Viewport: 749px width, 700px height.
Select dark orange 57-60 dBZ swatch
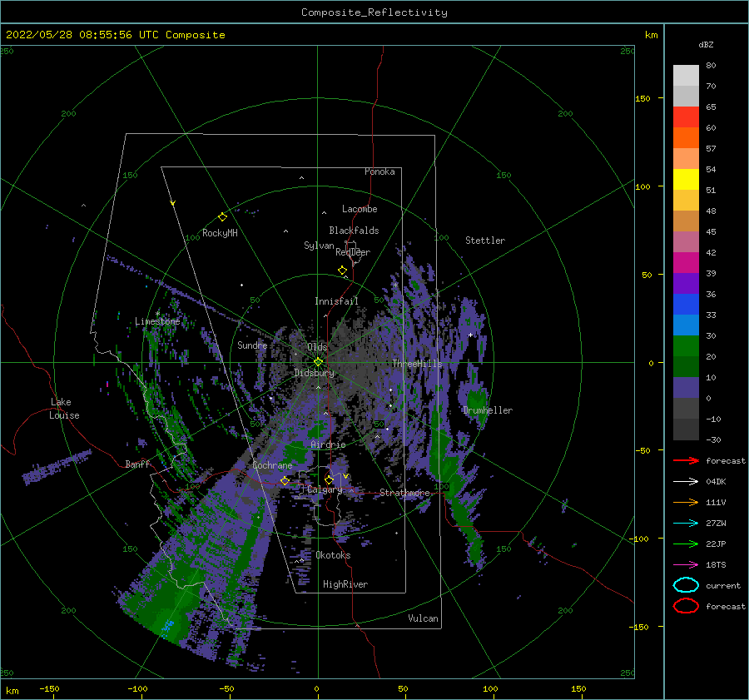coord(686,137)
